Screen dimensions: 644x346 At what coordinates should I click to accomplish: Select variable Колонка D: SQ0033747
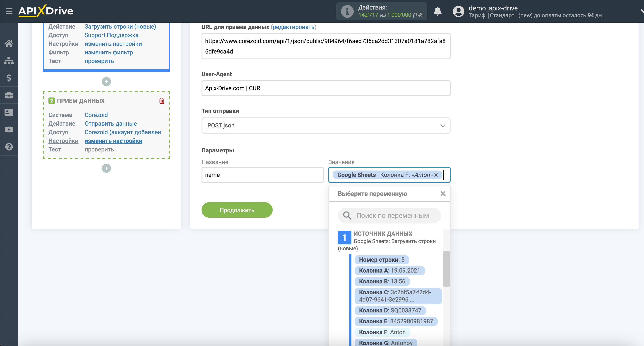click(390, 310)
